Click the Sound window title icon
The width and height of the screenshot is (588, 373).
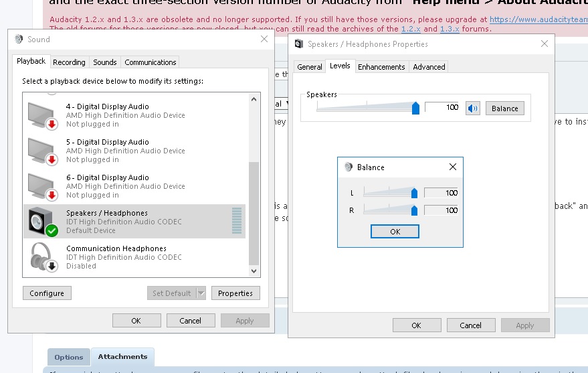click(x=18, y=39)
